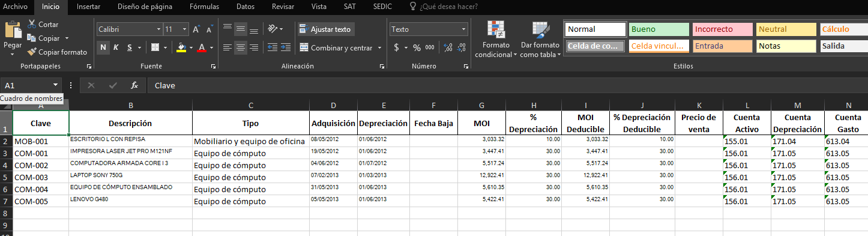
Task: Apply the Bueno cell style
Action: [659, 29]
